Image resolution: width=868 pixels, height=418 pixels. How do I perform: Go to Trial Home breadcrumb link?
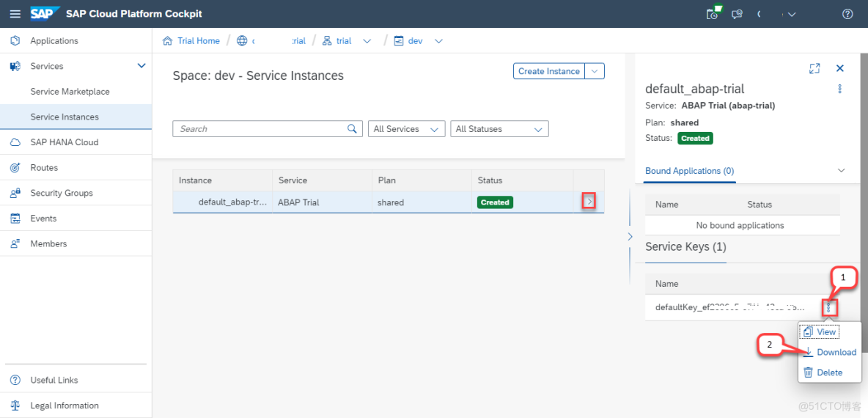tap(198, 41)
